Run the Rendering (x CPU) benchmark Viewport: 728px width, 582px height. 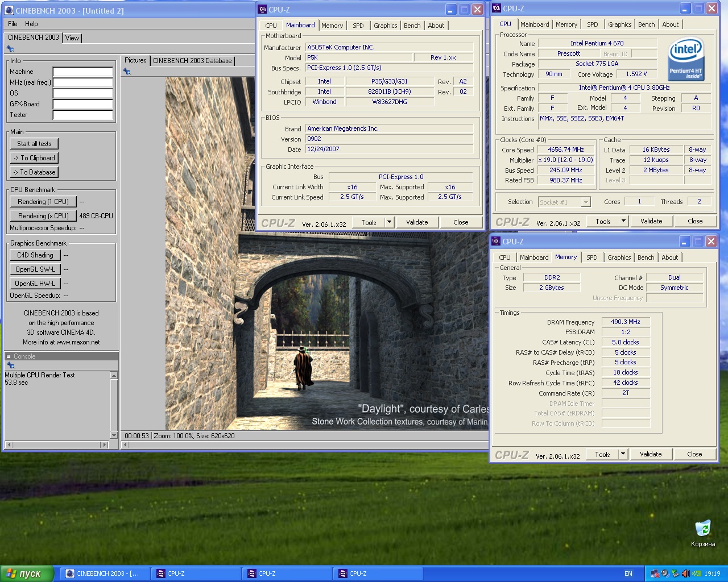[43, 216]
